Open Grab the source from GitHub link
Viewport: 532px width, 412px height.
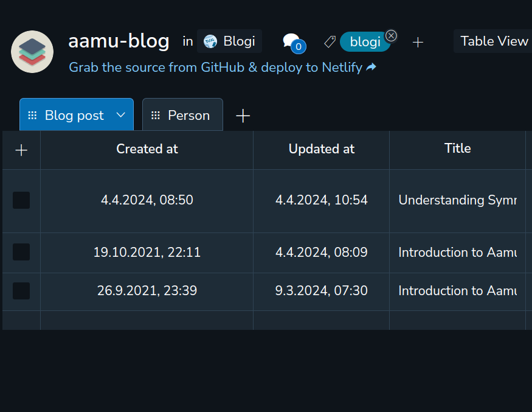[x=215, y=67]
